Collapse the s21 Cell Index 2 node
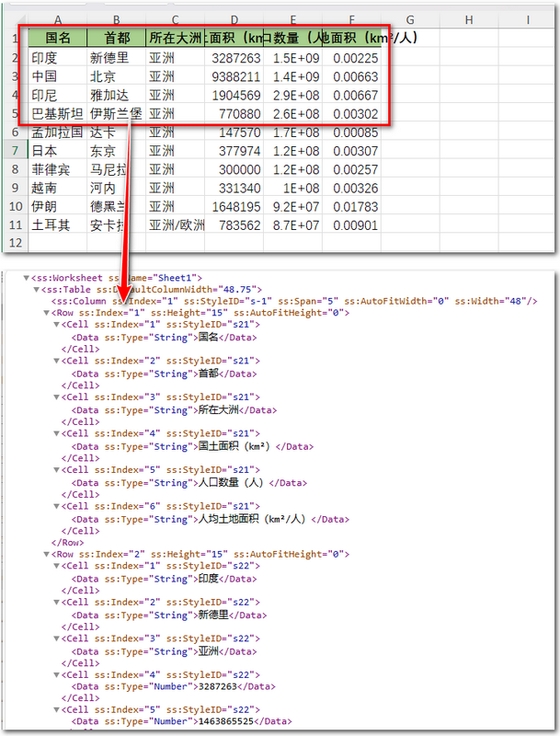Viewport: 560px width, 736px height. (x=56, y=361)
